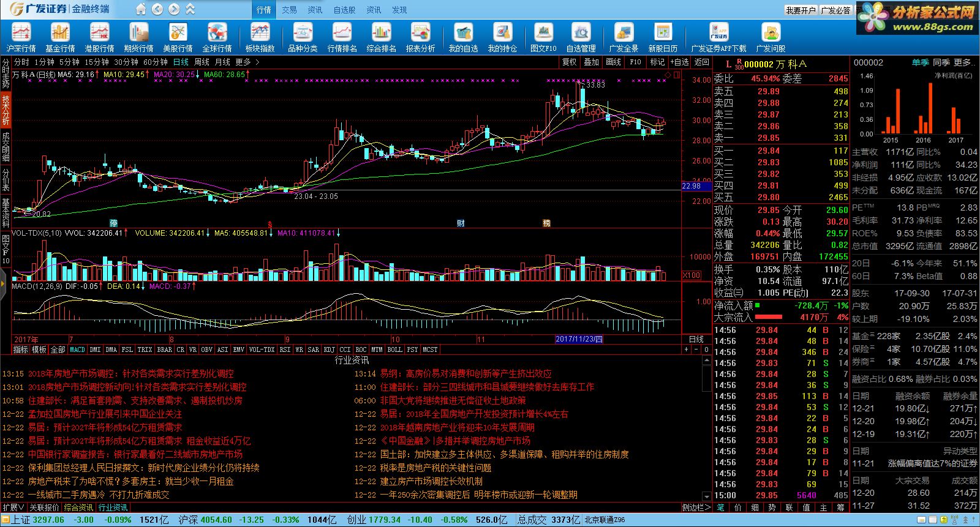
Task: Expand 更多 in financial panel
Action: (965, 62)
